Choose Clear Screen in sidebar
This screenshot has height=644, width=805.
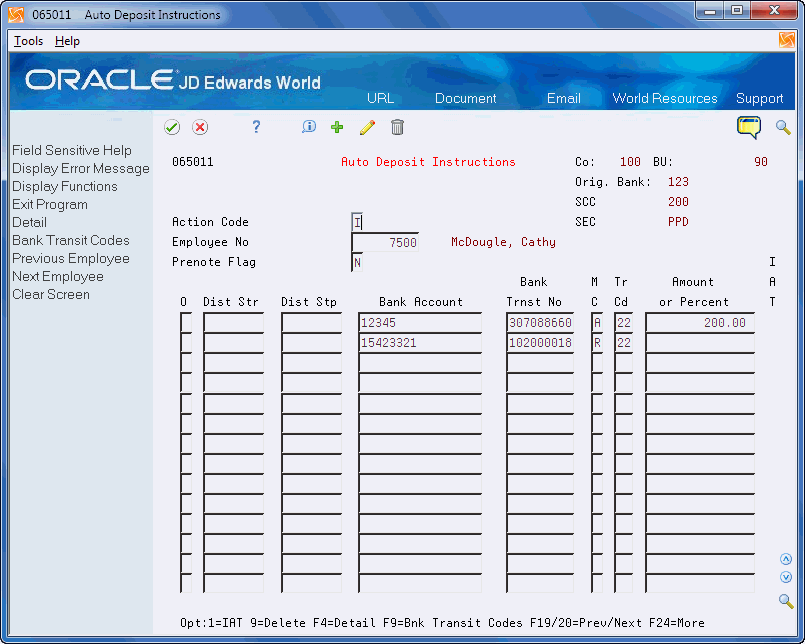(51, 294)
